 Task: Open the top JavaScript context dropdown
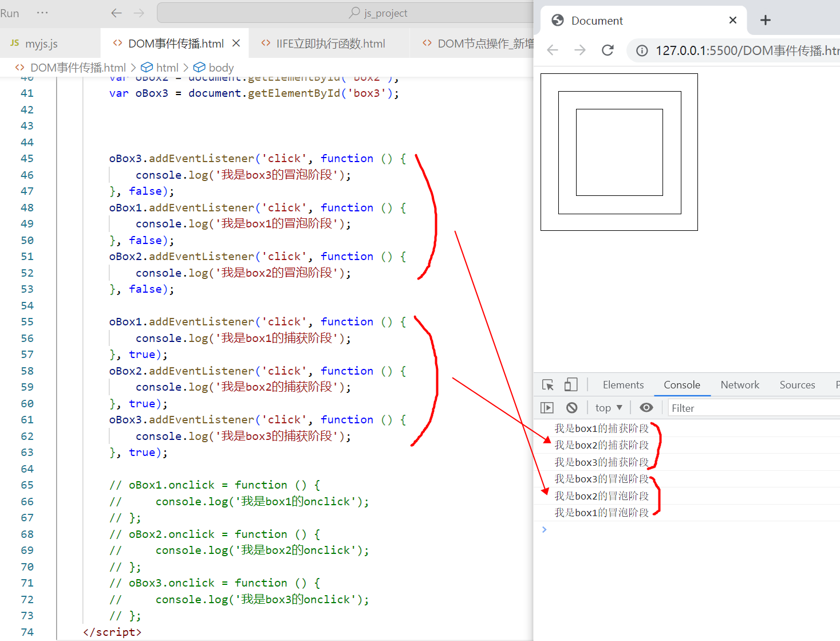pyautogui.click(x=609, y=408)
